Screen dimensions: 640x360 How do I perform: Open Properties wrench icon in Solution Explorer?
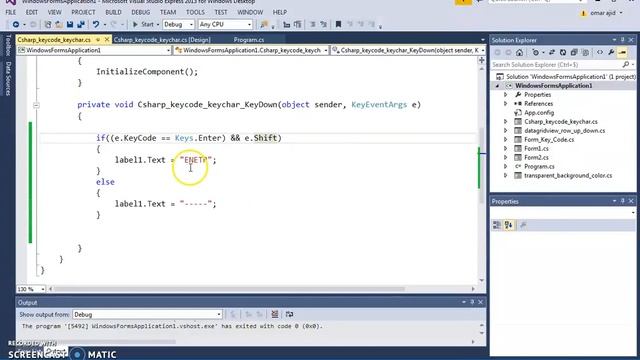(611, 52)
